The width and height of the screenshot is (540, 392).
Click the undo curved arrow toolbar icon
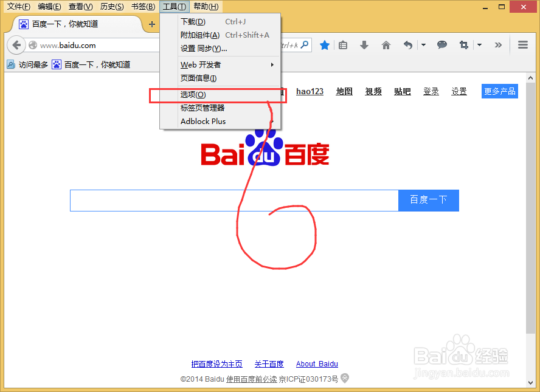coord(408,45)
